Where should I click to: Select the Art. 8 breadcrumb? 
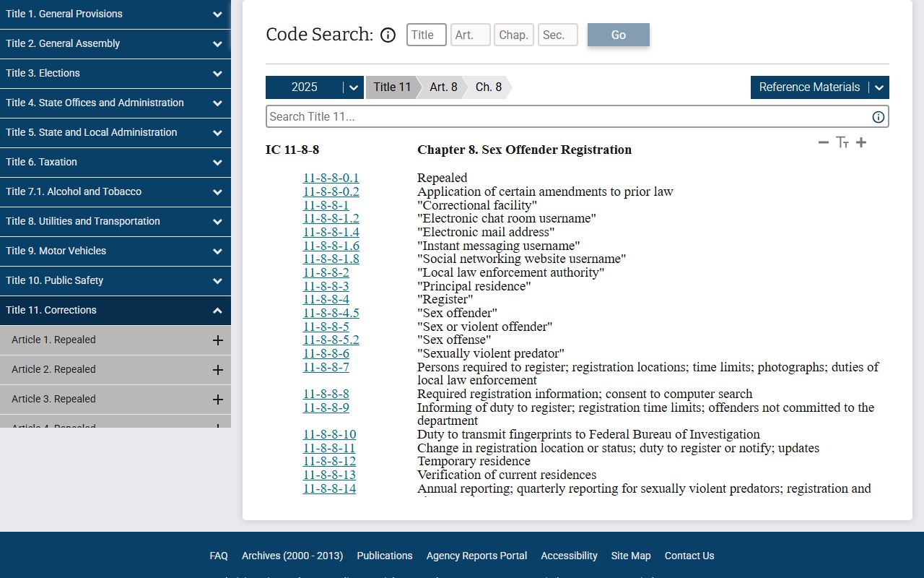[443, 87]
